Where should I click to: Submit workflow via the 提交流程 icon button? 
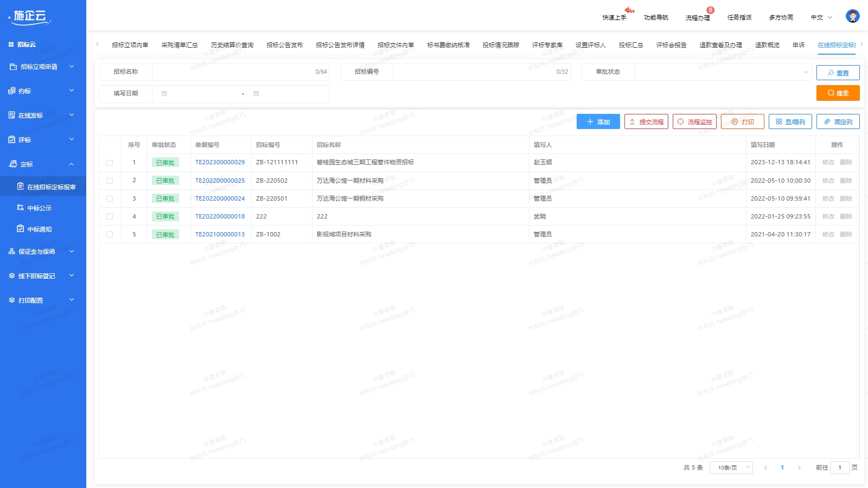[x=646, y=121]
